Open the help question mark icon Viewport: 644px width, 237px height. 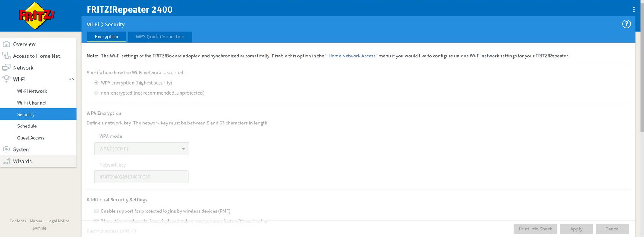coord(626,24)
